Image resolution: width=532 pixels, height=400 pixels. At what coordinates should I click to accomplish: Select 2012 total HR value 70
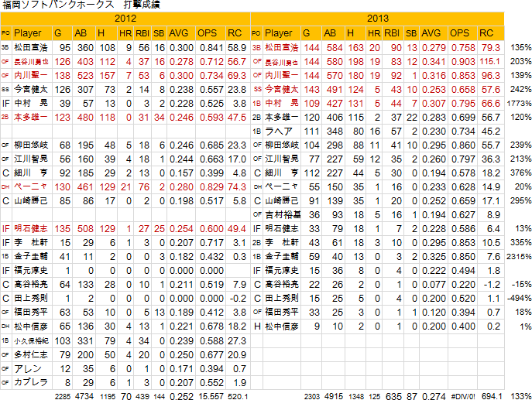tap(126, 396)
